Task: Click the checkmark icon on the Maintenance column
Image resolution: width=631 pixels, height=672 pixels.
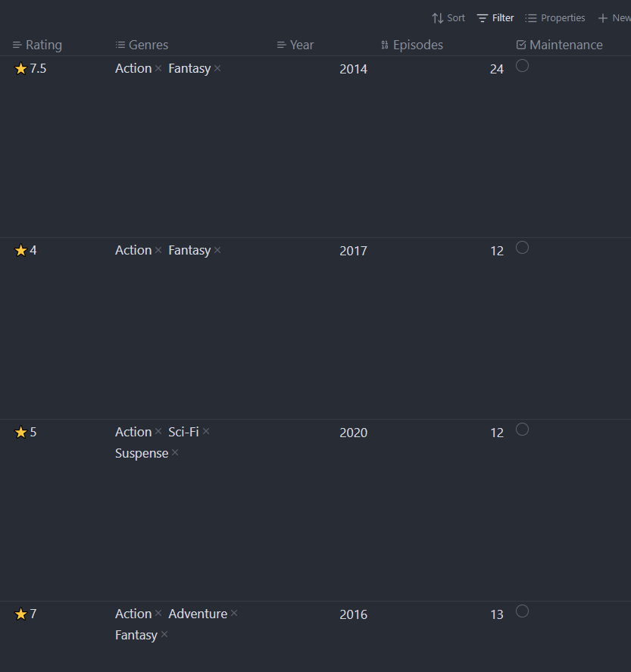Action: tap(520, 45)
